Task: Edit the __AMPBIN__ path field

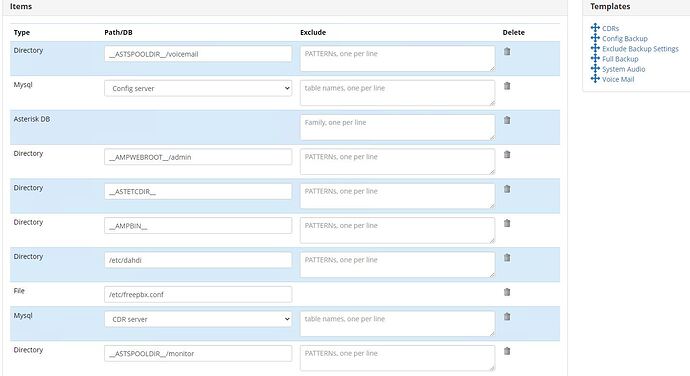Action: (x=198, y=225)
